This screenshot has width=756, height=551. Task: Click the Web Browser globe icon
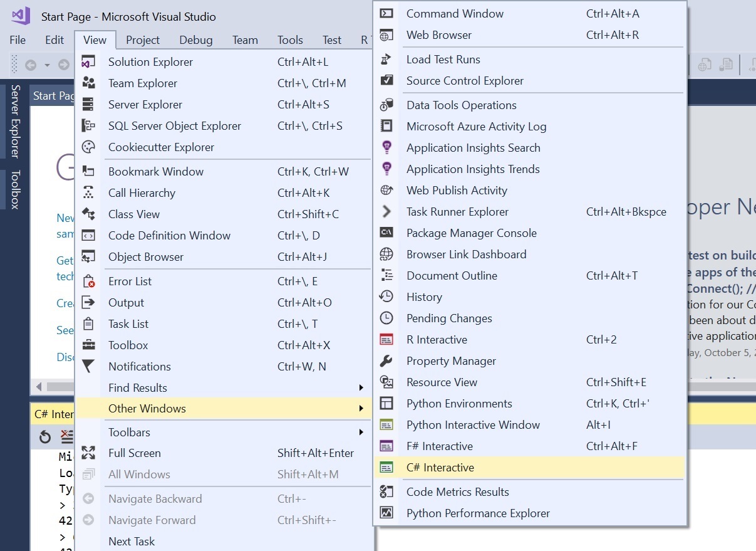coord(387,35)
